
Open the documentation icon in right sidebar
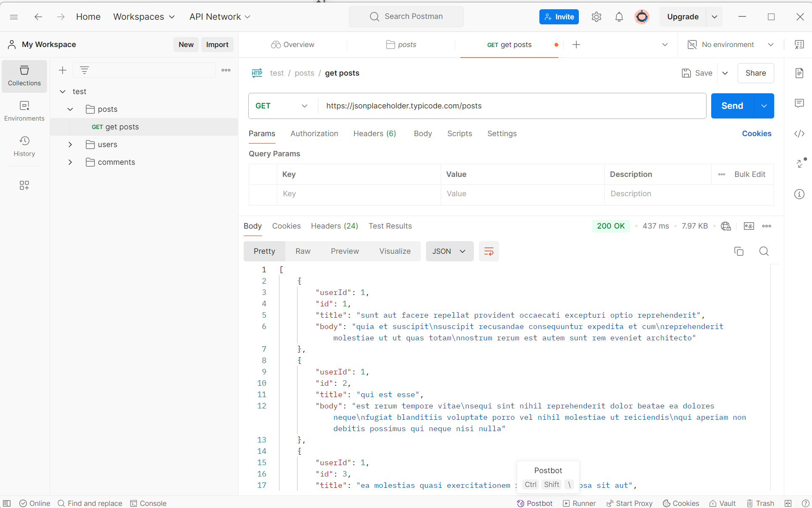[799, 73]
